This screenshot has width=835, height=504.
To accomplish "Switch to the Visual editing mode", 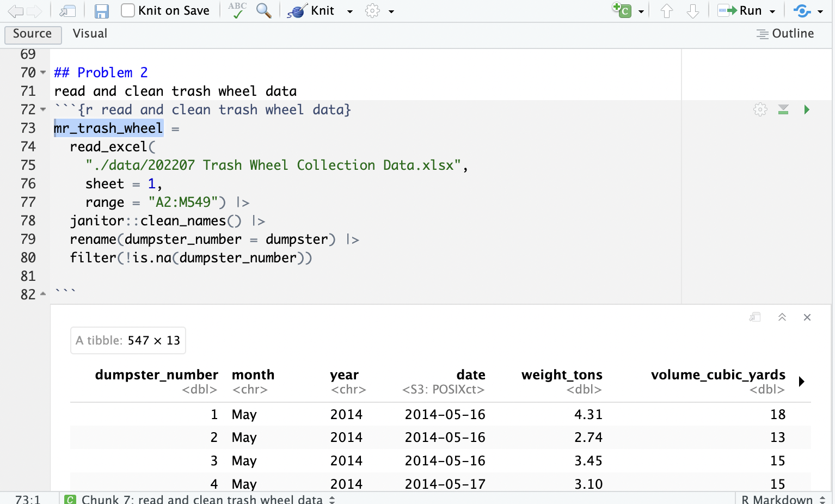I will [x=89, y=33].
